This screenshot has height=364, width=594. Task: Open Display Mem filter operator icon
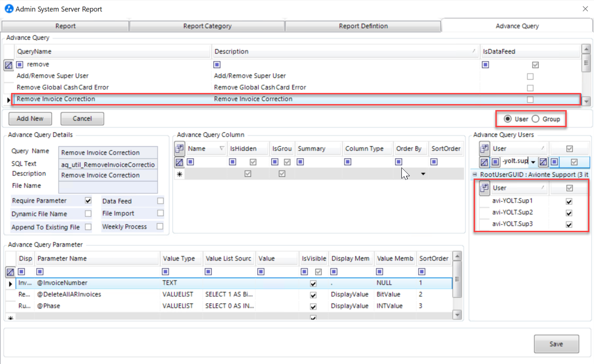(x=334, y=272)
